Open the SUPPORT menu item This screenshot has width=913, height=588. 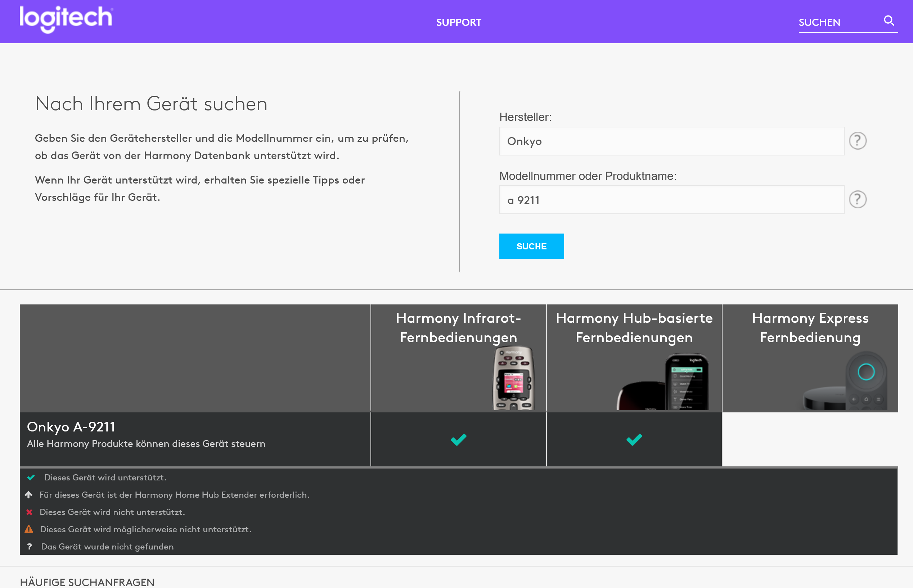(x=458, y=23)
